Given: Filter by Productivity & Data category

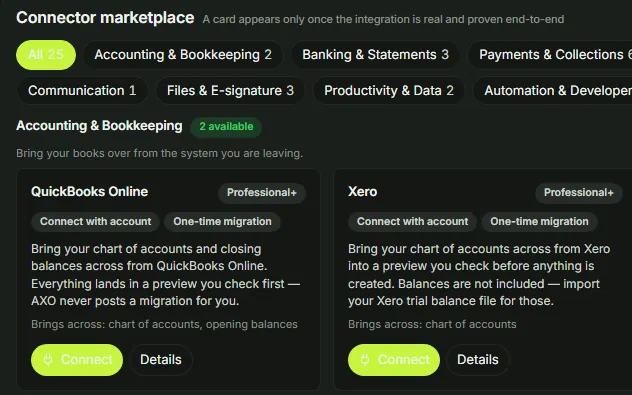Looking at the screenshot, I should [x=389, y=91].
